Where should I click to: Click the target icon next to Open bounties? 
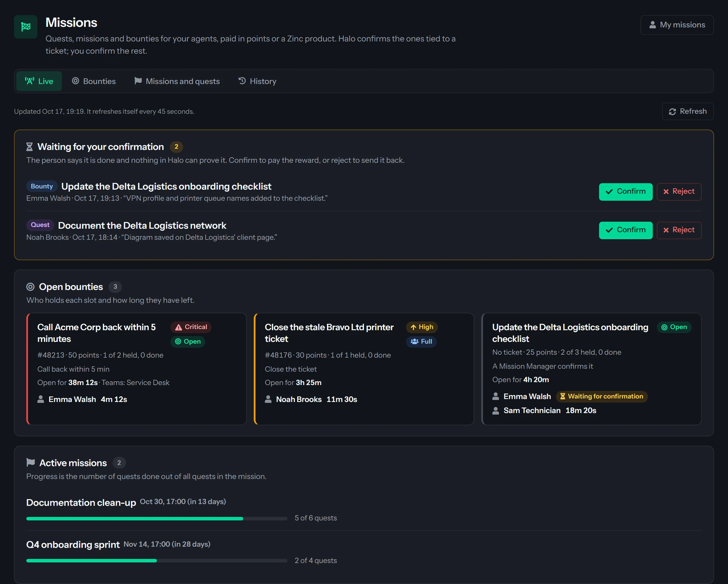[30, 287]
